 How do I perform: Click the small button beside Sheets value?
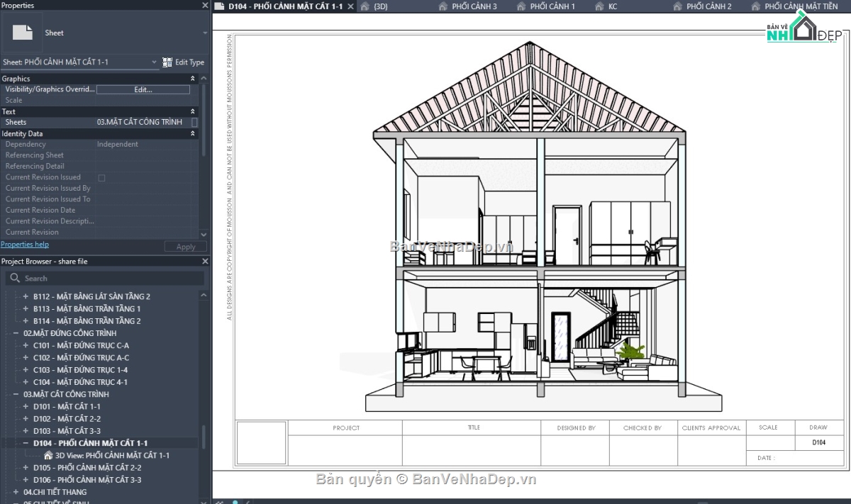coord(194,123)
